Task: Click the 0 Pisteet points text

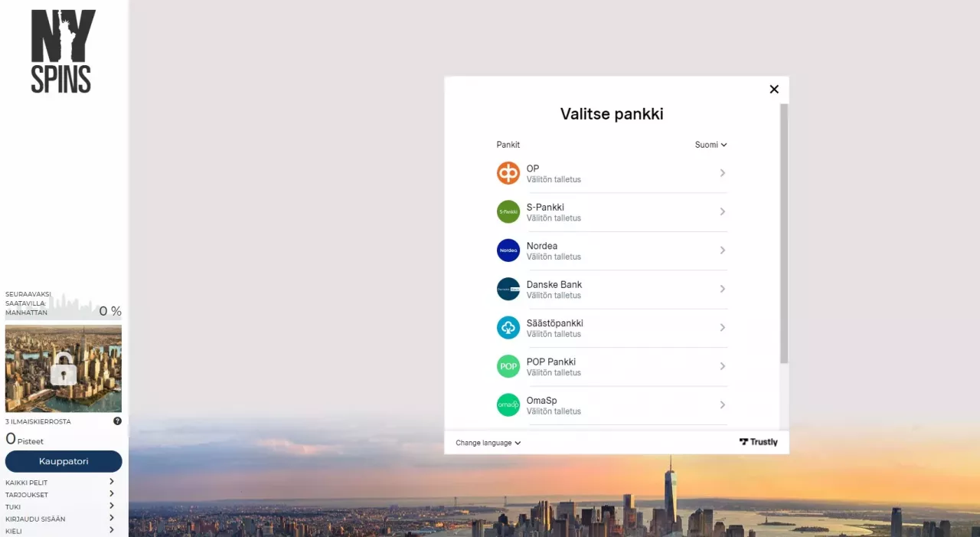Action: point(24,439)
